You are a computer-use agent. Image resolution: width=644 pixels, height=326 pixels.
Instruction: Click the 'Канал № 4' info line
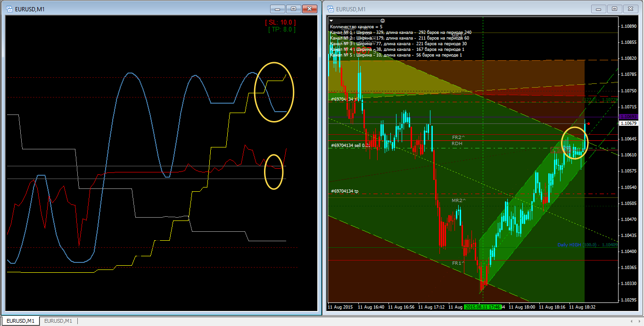click(x=397, y=49)
